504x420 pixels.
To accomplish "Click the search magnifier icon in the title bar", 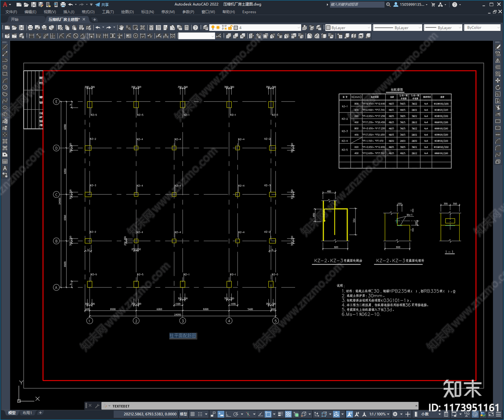I will point(388,4).
